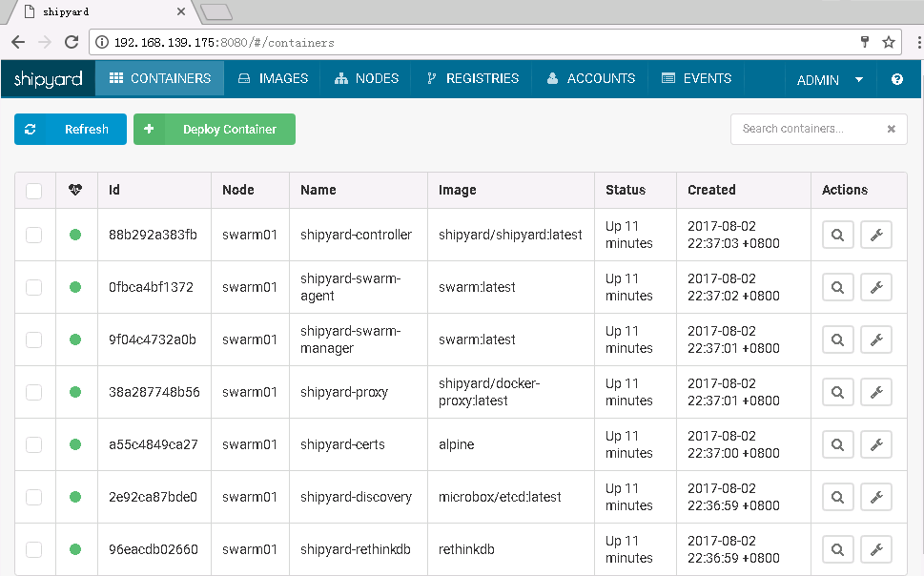Bookmark this page with the star
924x576 pixels.
tap(889, 42)
